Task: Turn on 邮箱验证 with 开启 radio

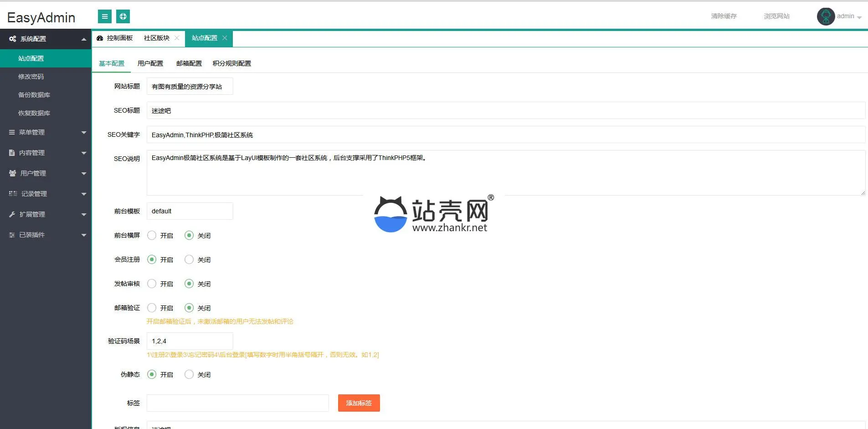Action: pos(152,308)
